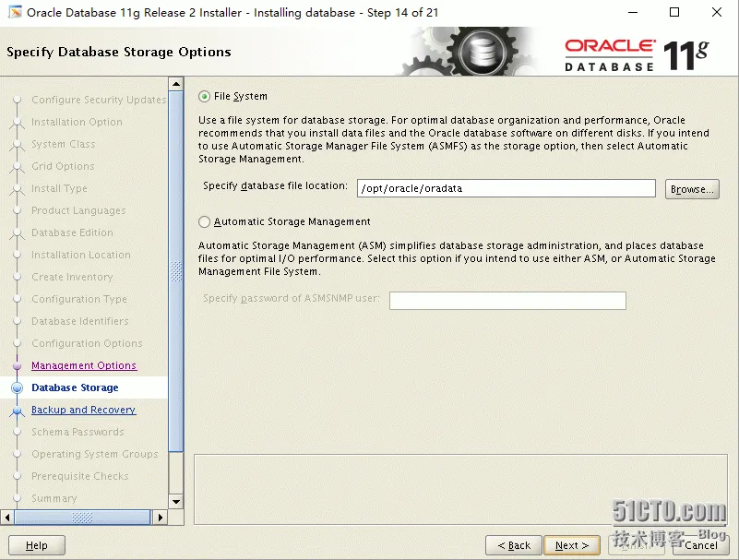Viewport: 739px width, 560px height.
Task: Open the Management Options step link
Action: click(x=84, y=365)
